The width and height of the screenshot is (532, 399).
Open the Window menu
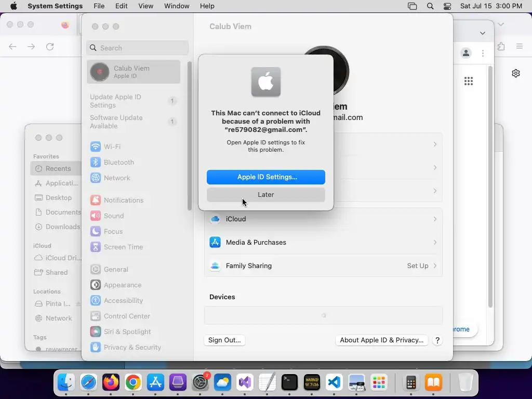click(177, 6)
